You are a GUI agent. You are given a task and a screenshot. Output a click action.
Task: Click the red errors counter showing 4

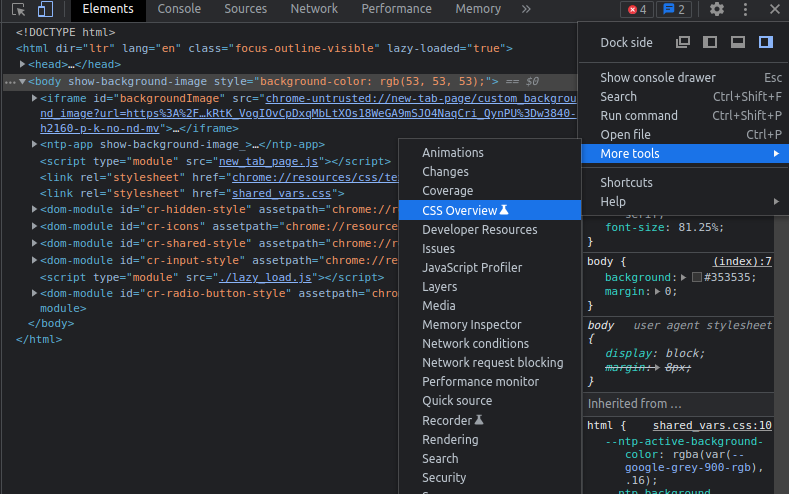[x=637, y=10]
